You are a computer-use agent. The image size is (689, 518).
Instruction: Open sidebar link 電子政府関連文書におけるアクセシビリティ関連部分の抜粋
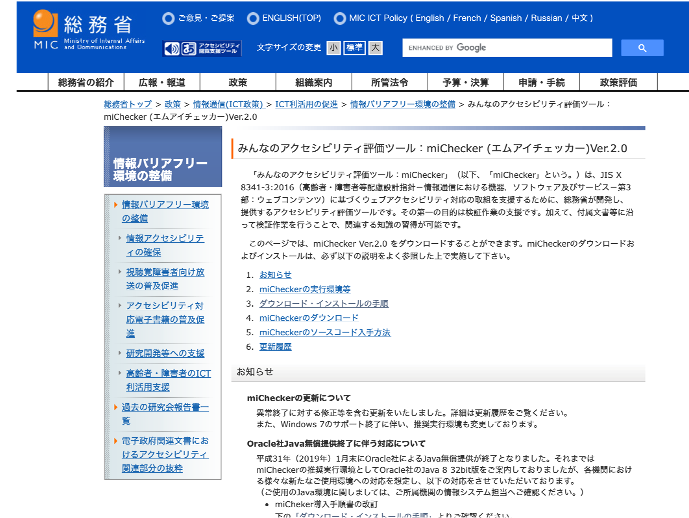point(165,454)
